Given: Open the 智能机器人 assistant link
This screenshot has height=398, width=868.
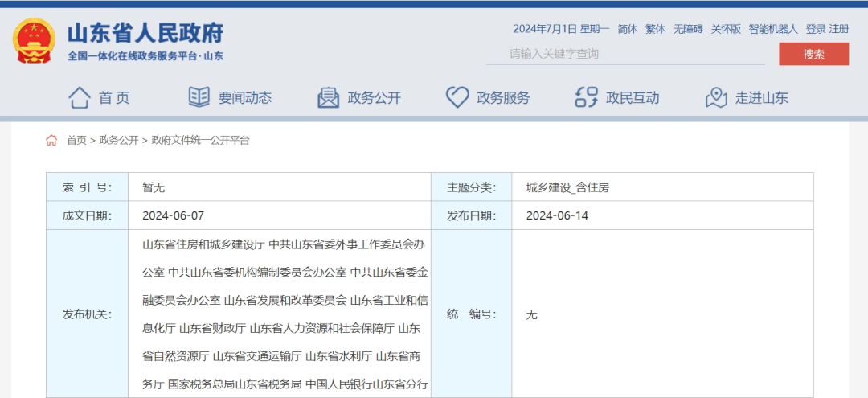Looking at the screenshot, I should [x=773, y=29].
